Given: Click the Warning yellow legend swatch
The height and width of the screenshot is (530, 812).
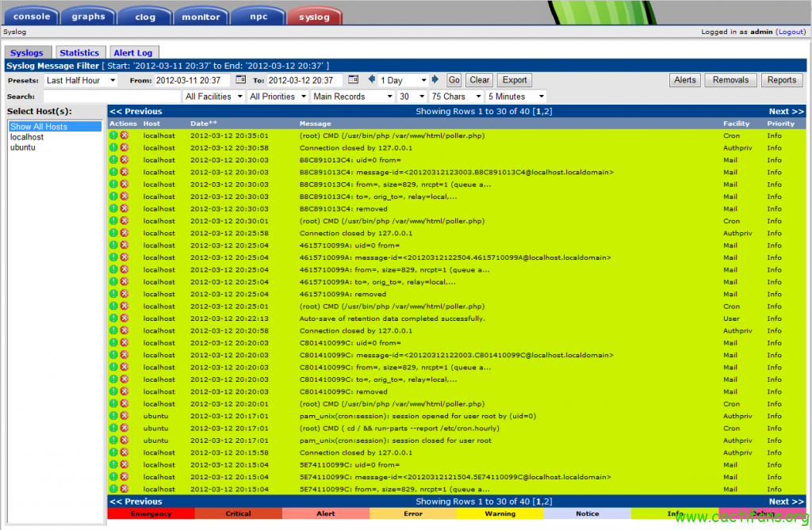Looking at the screenshot, I should click(500, 513).
